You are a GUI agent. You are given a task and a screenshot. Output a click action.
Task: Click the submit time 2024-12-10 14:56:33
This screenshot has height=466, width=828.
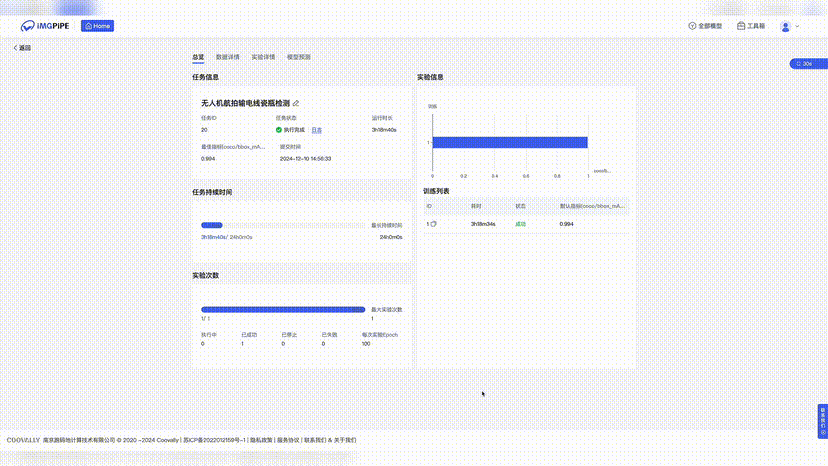point(305,159)
